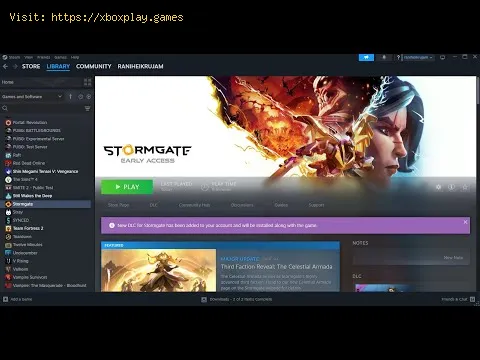
Task: Click the recent activity clock icon
Action: 80,97
